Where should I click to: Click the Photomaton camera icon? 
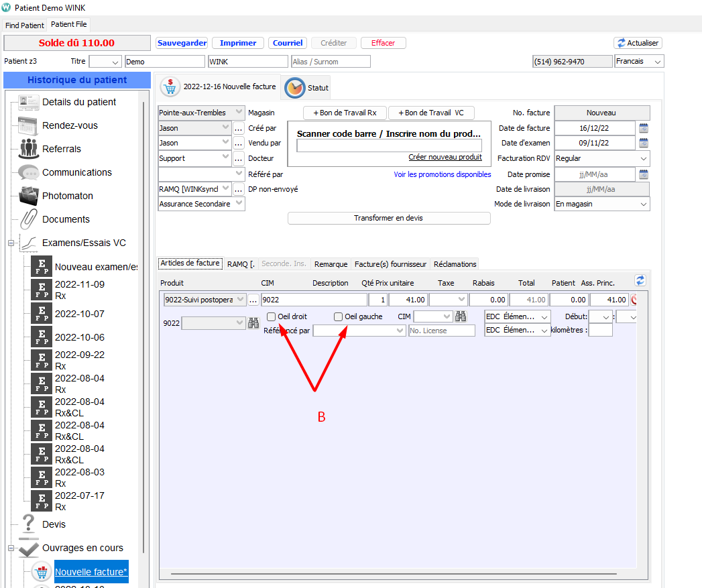tap(29, 196)
